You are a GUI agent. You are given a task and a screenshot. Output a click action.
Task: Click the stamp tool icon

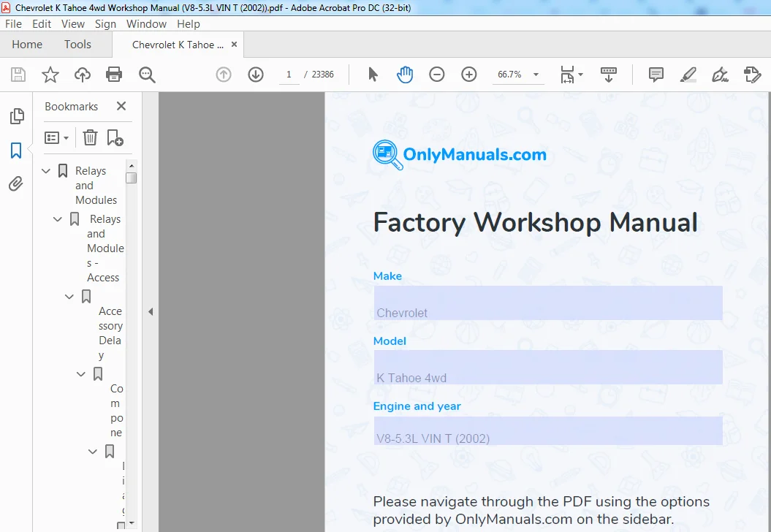752,75
